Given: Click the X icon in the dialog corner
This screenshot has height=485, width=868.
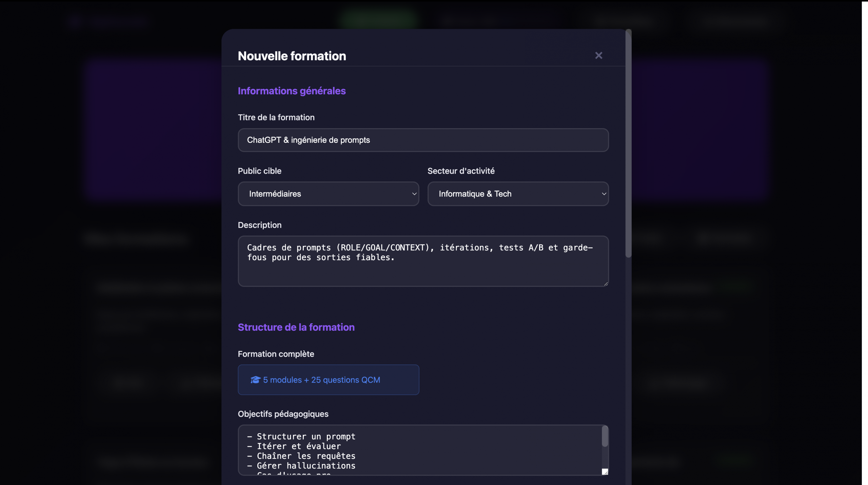Looking at the screenshot, I should (598, 56).
